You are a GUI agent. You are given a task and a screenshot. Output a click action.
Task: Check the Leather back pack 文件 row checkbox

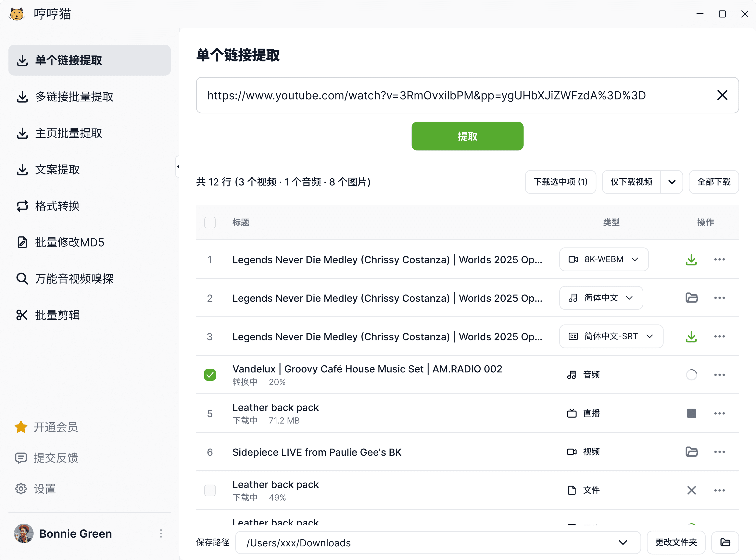pyautogui.click(x=210, y=490)
